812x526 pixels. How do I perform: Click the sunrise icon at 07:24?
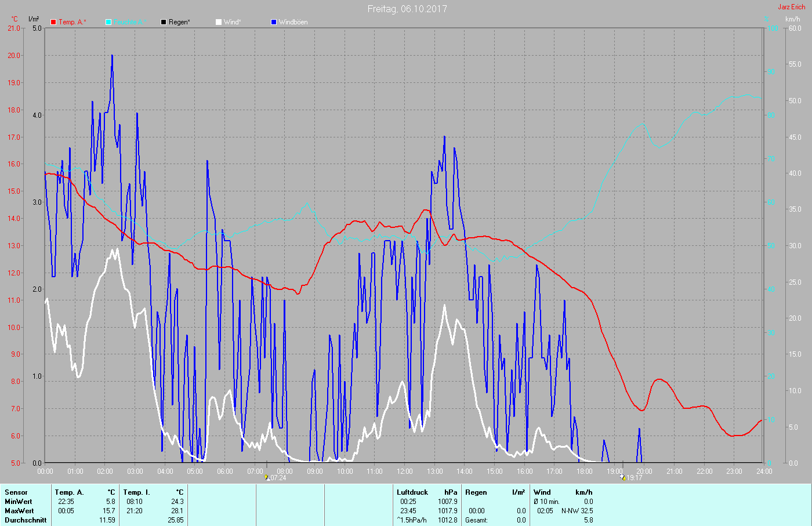(267, 477)
